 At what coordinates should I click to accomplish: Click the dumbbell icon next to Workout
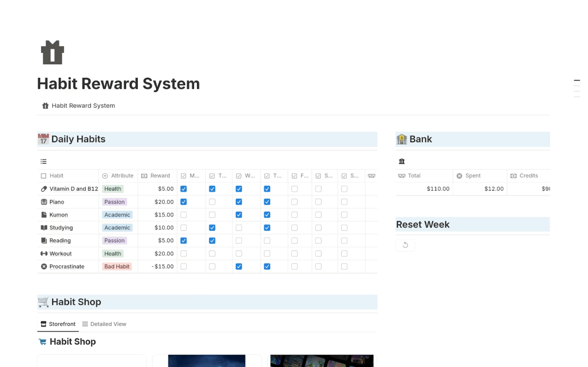point(44,253)
